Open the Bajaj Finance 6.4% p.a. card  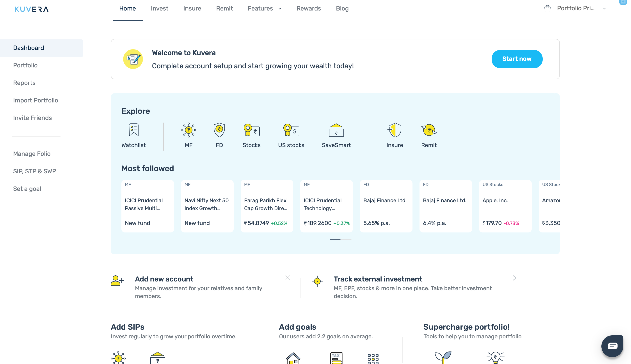click(446, 206)
